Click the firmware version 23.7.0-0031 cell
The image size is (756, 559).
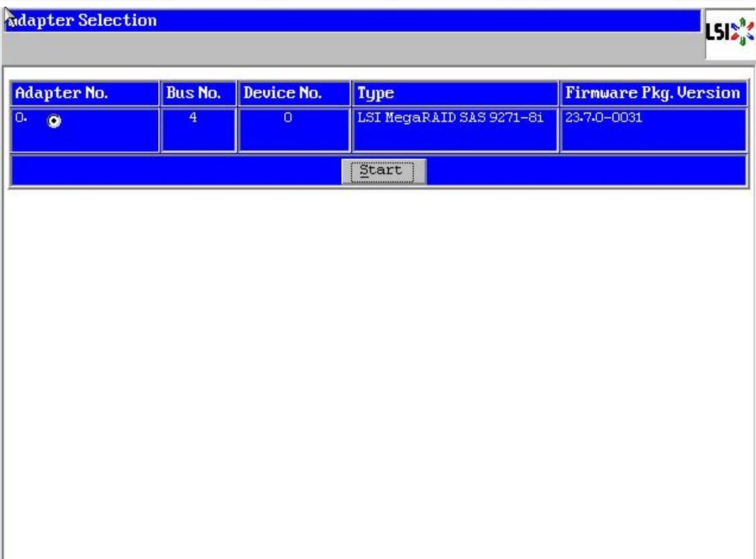653,130
